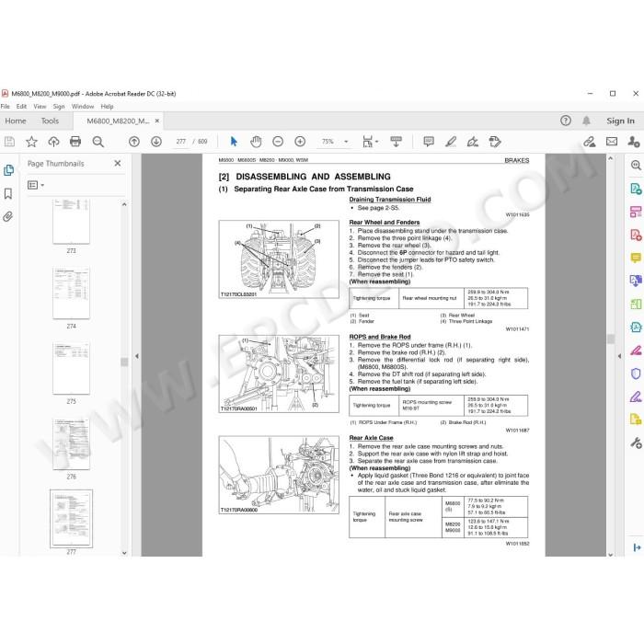Screen dimensions: 644x644
Task: Open the Help menu
Action: click(107, 107)
